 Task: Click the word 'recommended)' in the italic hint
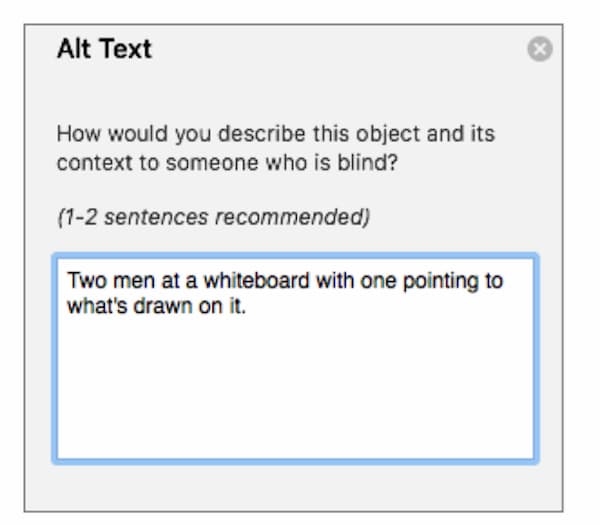pyautogui.click(x=293, y=217)
